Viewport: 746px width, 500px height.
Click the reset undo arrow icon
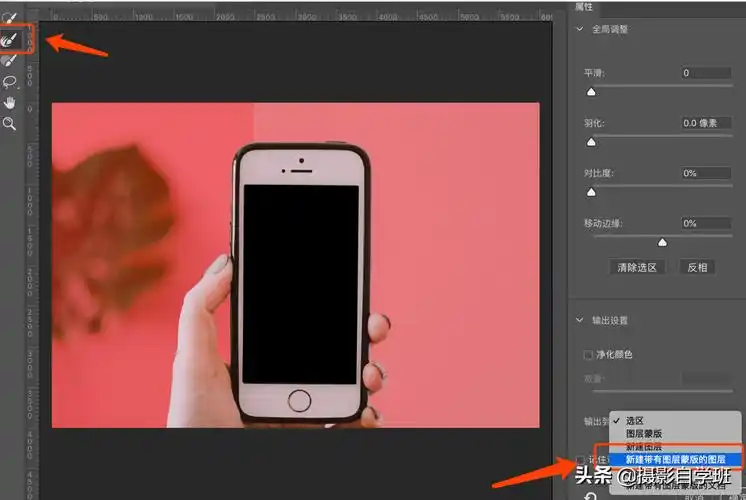click(591, 494)
